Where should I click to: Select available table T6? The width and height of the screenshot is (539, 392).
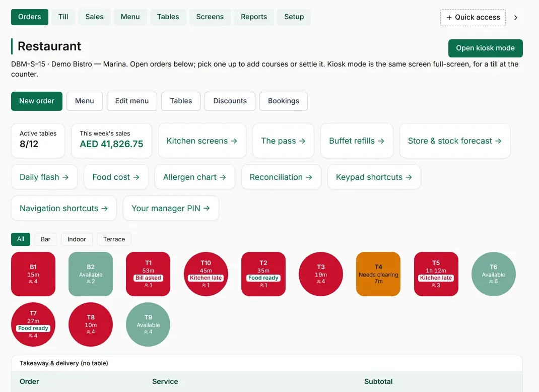[x=494, y=274]
